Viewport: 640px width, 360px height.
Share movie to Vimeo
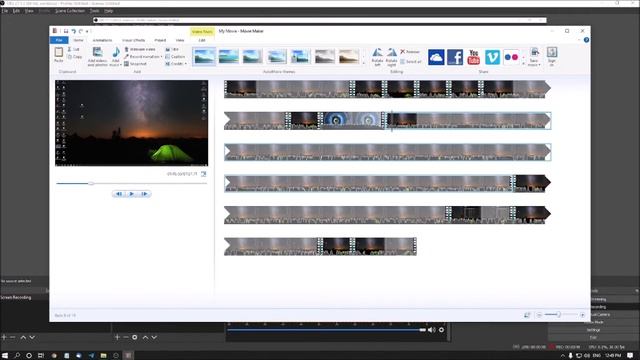click(x=492, y=57)
